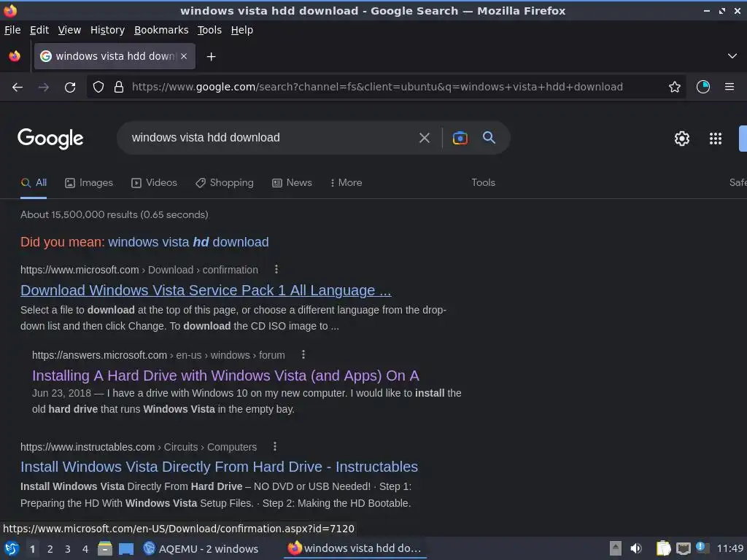This screenshot has width=747, height=560.
Task: Reload the current page
Action: pos(70,87)
